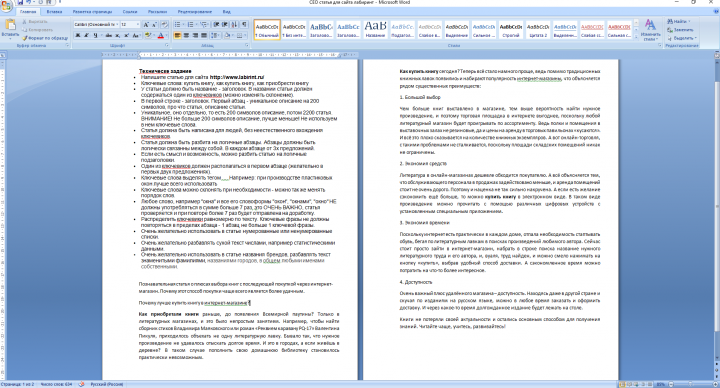Open the multilevel list menu
The width and height of the screenshot is (720, 388).
click(204, 24)
